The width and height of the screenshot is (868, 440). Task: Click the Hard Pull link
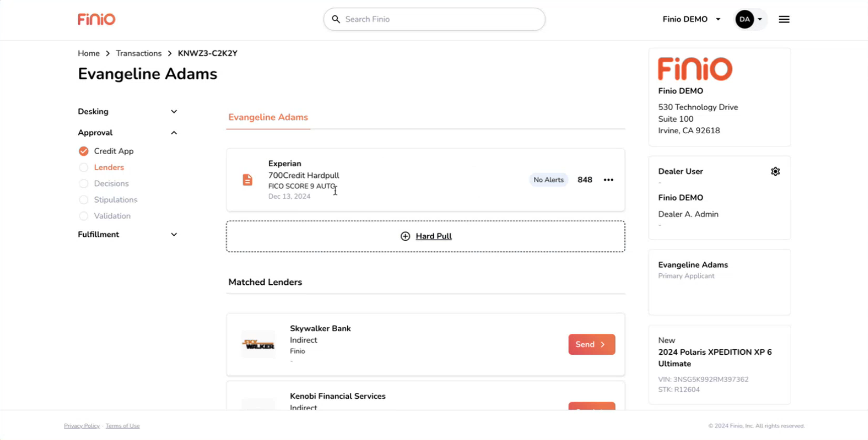click(433, 236)
